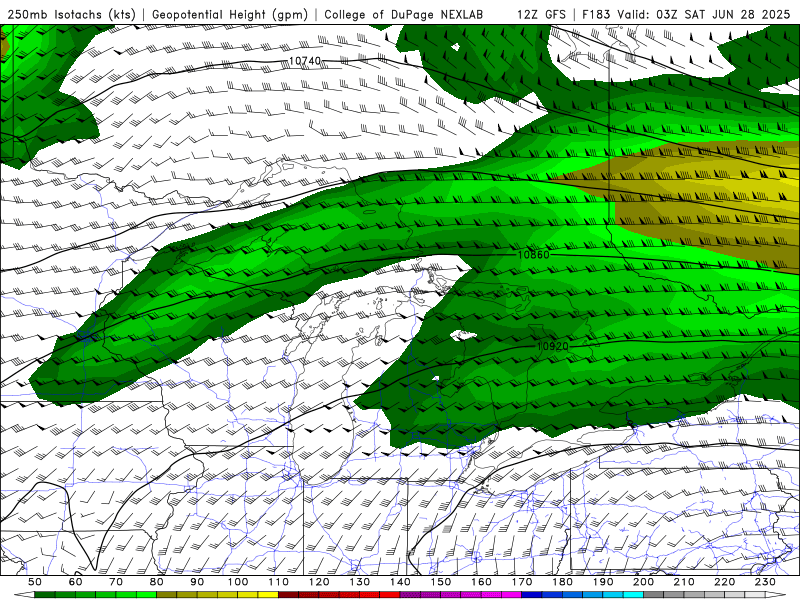Click the 10860 height contour label
This screenshot has width=800, height=600.
[x=534, y=254]
